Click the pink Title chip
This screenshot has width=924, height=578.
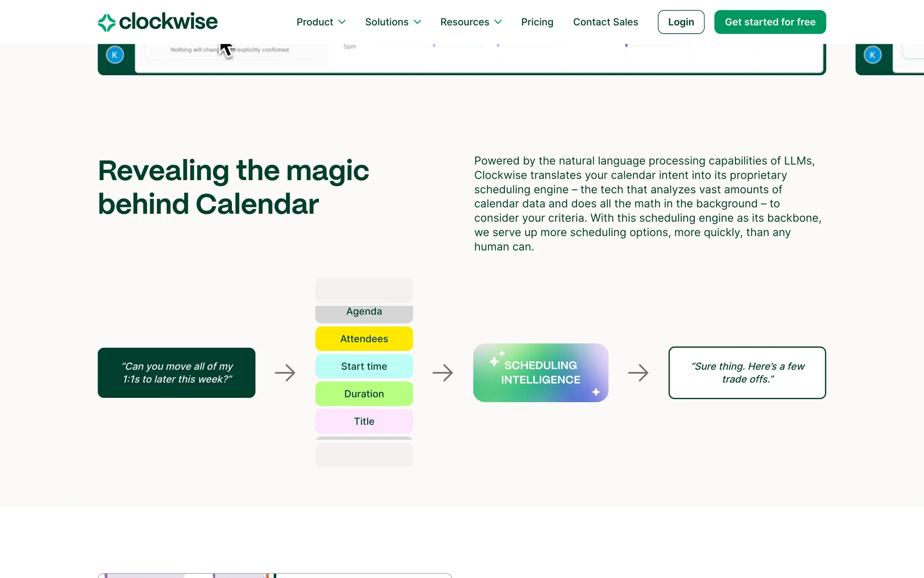[x=364, y=421]
